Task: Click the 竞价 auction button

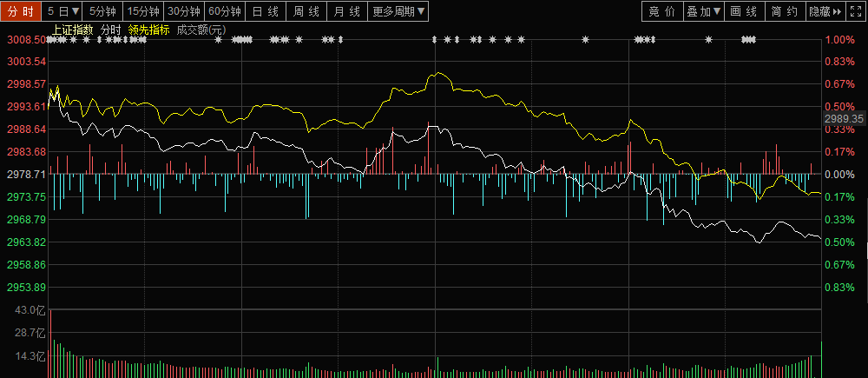Action: point(662,11)
